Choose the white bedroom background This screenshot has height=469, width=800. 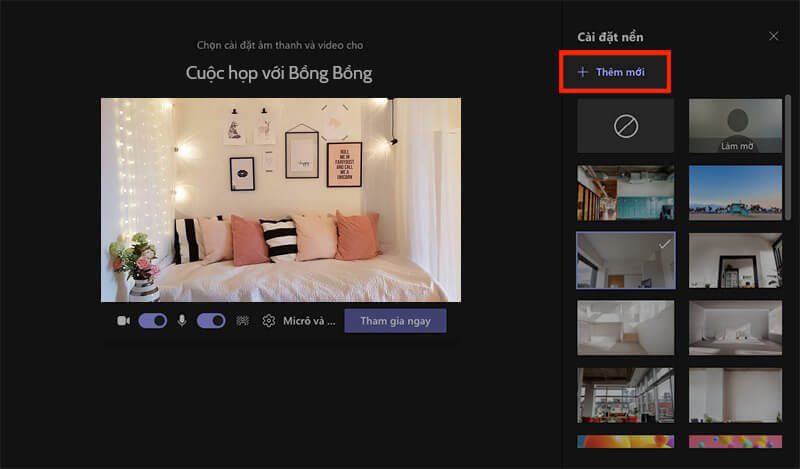coord(735,328)
